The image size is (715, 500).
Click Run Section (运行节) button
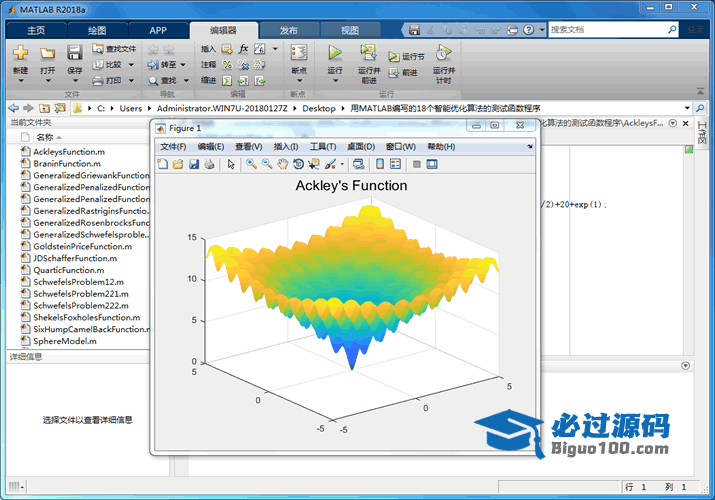pyautogui.click(x=406, y=57)
